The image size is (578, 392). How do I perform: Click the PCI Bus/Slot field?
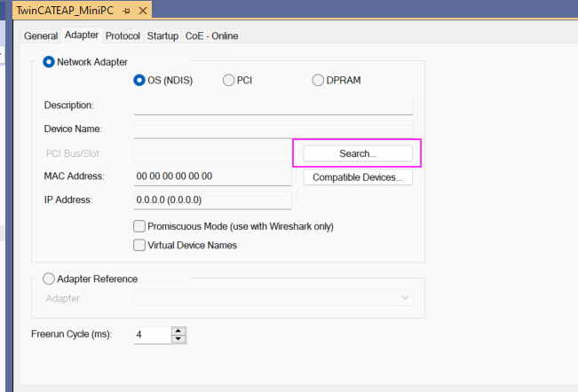pos(212,153)
